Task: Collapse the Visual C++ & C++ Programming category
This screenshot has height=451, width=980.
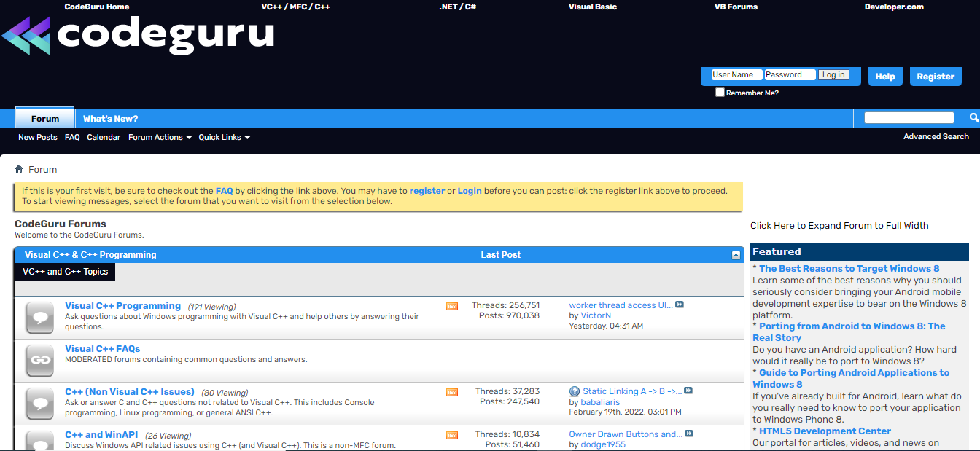Action: point(736,255)
